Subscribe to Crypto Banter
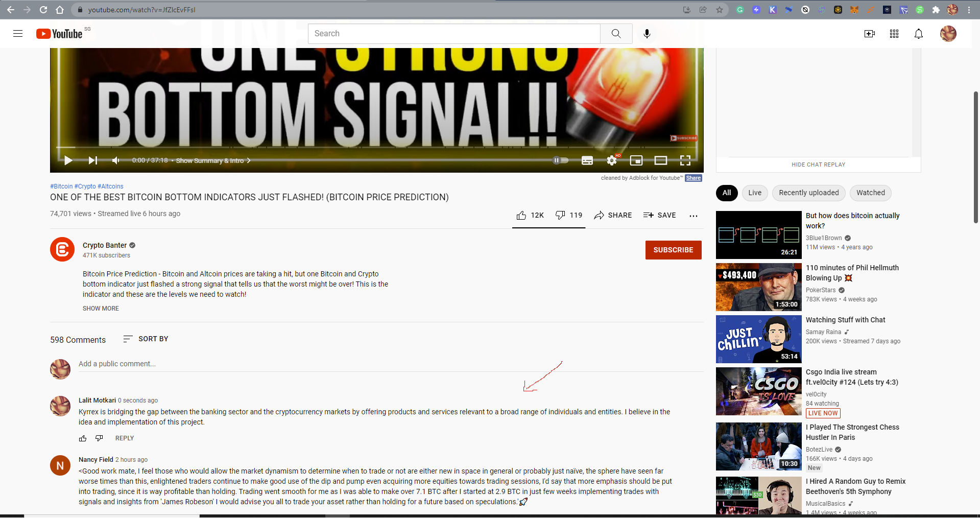This screenshot has height=518, width=980. point(673,250)
